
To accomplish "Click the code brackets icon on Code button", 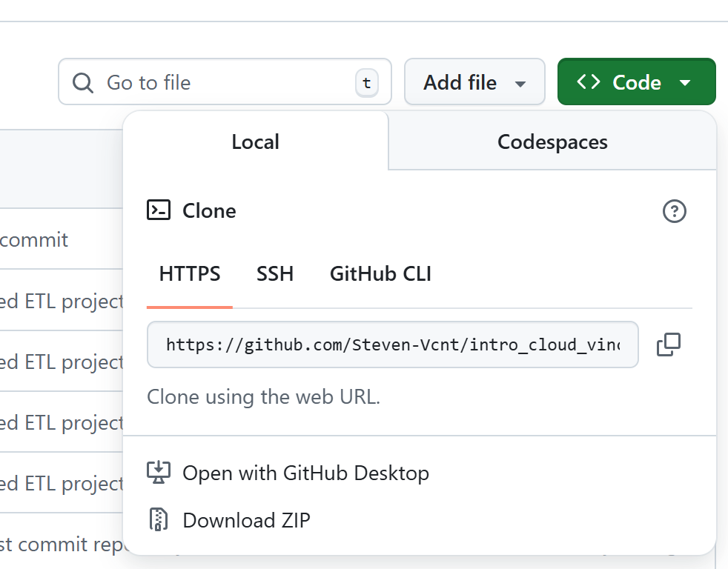I will click(x=588, y=82).
